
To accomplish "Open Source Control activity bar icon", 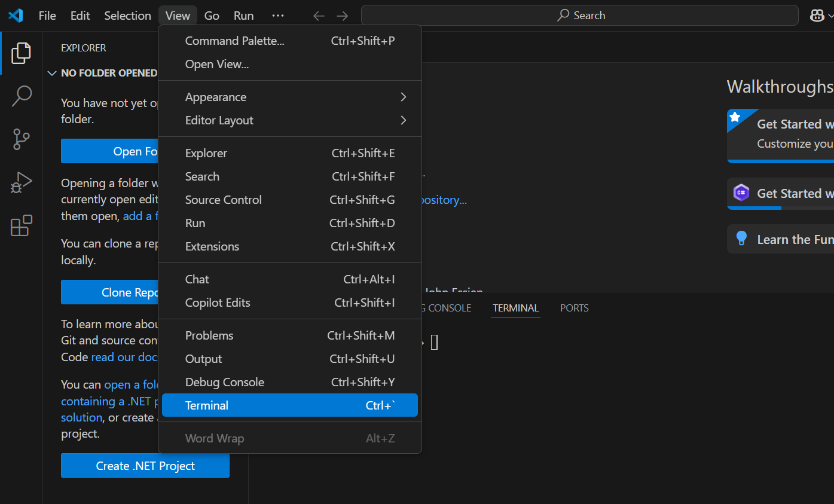I will click(x=21, y=139).
